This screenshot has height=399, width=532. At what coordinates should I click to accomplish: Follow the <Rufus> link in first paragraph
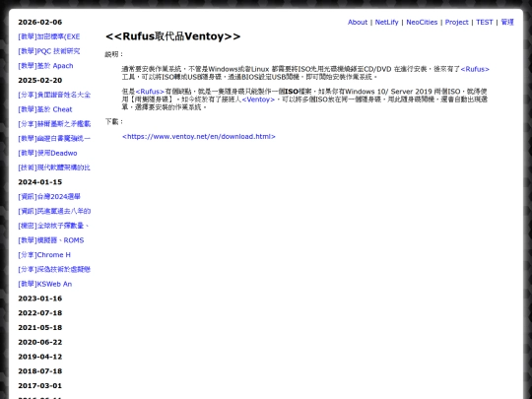tap(475, 69)
